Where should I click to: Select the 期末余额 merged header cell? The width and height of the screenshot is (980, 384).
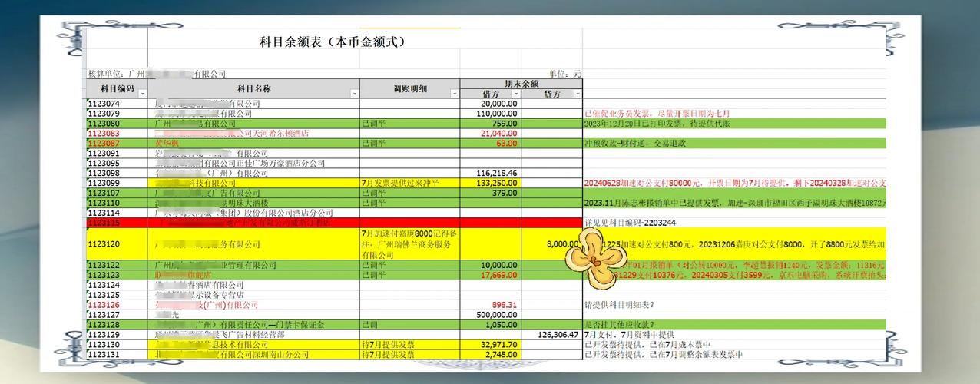coord(521,83)
